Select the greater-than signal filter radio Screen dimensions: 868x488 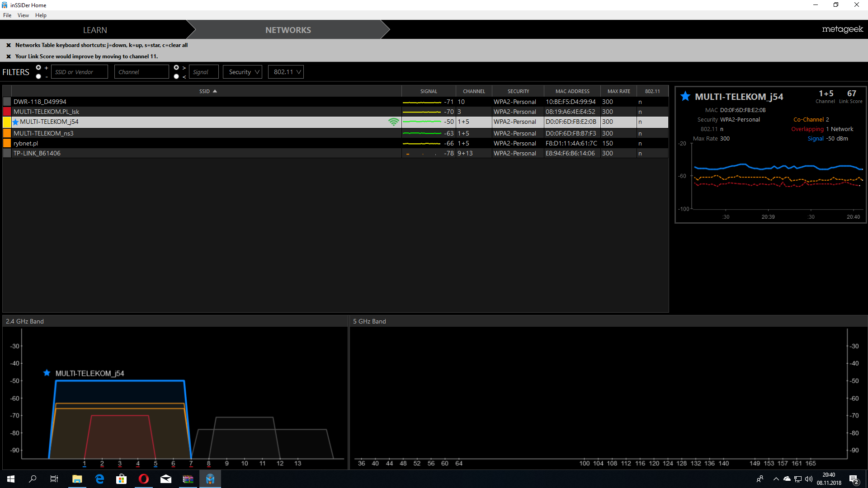[x=176, y=68]
